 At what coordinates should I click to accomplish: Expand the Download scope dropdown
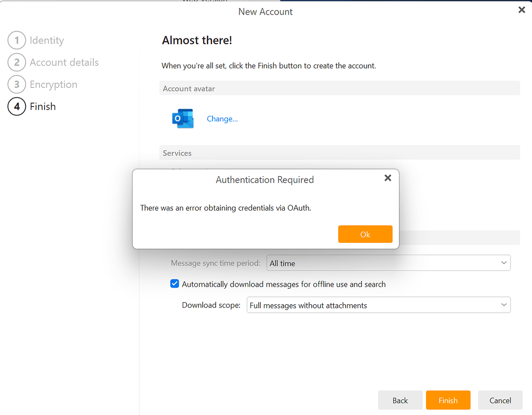click(378, 305)
